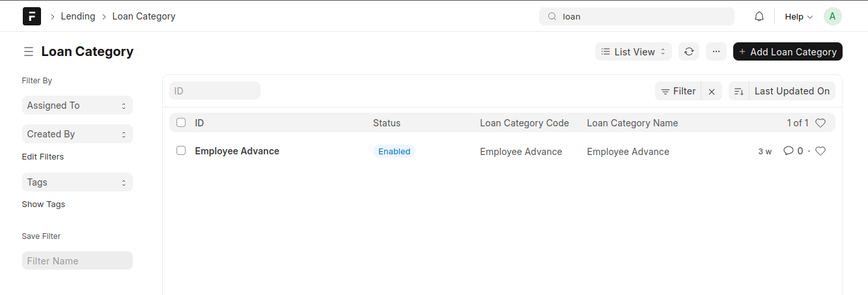
Task: Check the Employee Advance row checkbox
Action: pyautogui.click(x=181, y=150)
